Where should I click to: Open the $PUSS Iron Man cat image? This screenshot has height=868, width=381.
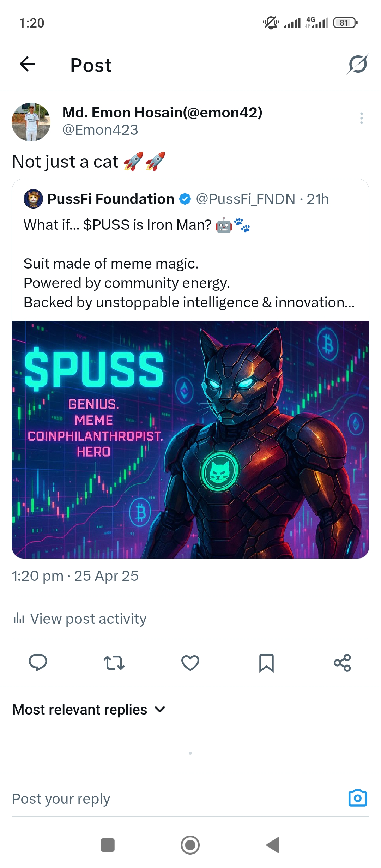pyautogui.click(x=190, y=439)
